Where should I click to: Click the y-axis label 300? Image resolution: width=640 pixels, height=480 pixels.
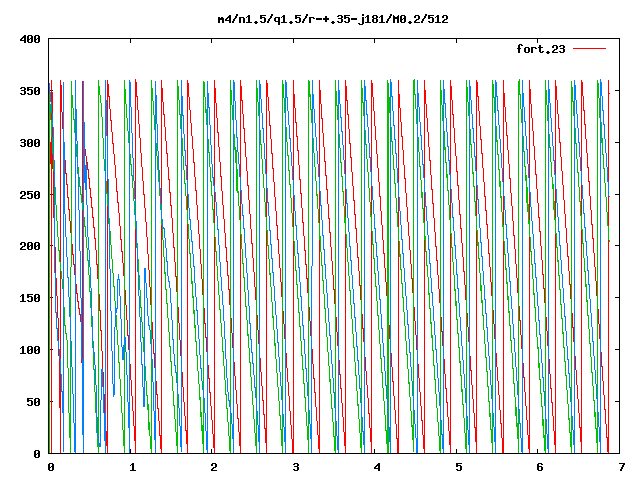pos(30,143)
